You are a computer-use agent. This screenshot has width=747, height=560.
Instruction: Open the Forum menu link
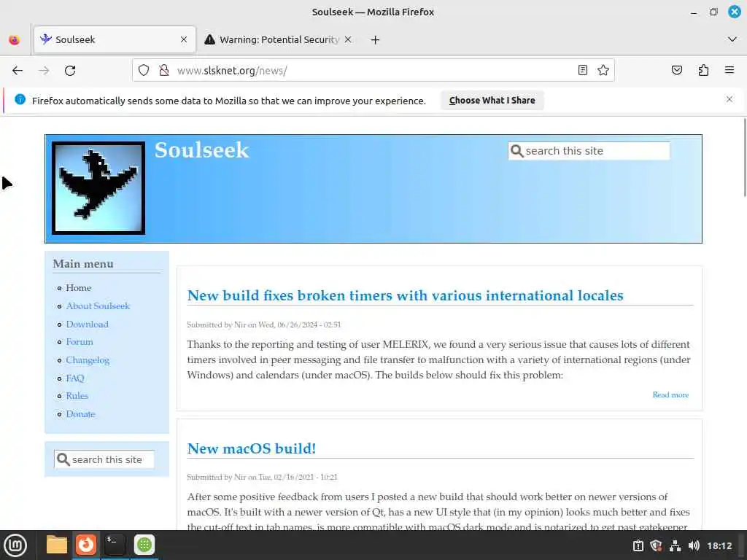point(80,342)
